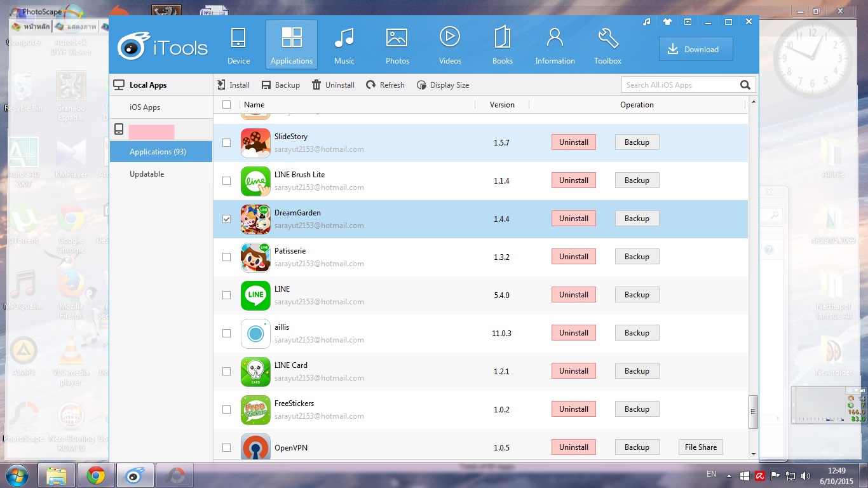Click the DreamGarden app icon
868x488 pixels.
[x=255, y=219]
